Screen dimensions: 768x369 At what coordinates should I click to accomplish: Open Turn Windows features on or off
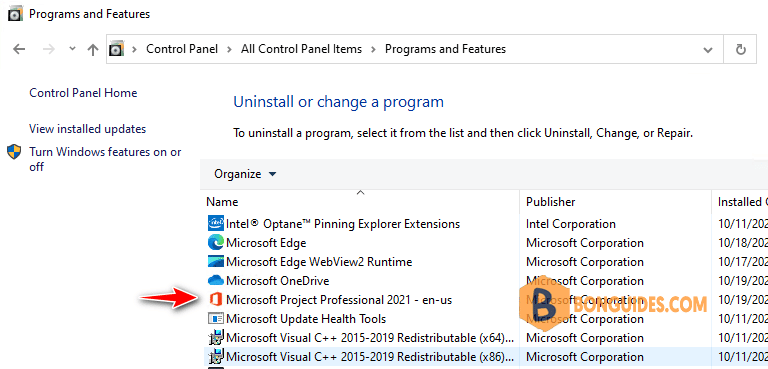tap(105, 159)
